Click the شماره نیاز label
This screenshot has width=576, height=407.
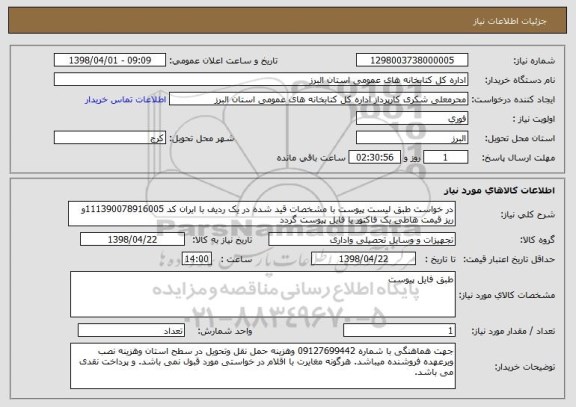(x=534, y=61)
